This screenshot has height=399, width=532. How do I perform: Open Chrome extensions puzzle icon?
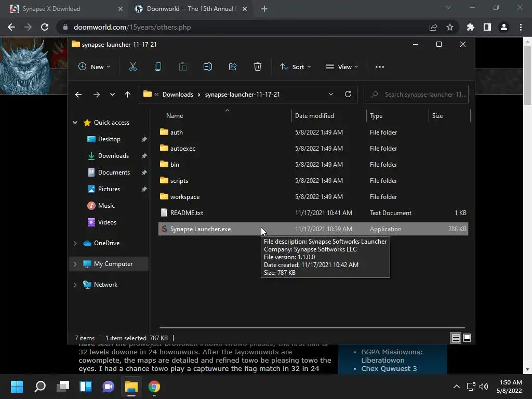[471, 27]
